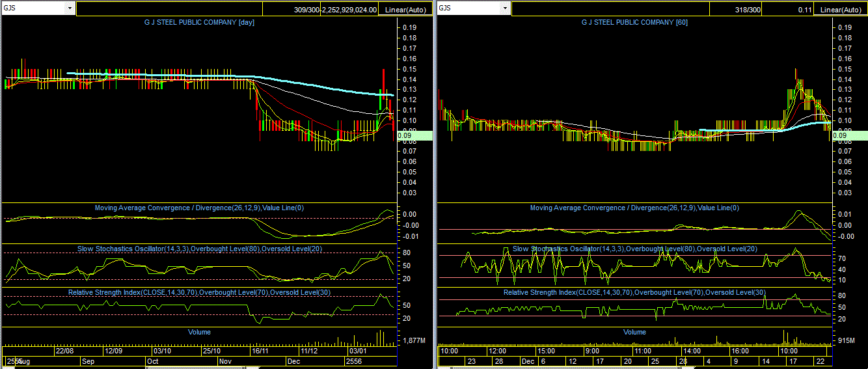Click the 0.09 current price marker on left axis
The height and width of the screenshot is (369, 868).
pos(414,135)
